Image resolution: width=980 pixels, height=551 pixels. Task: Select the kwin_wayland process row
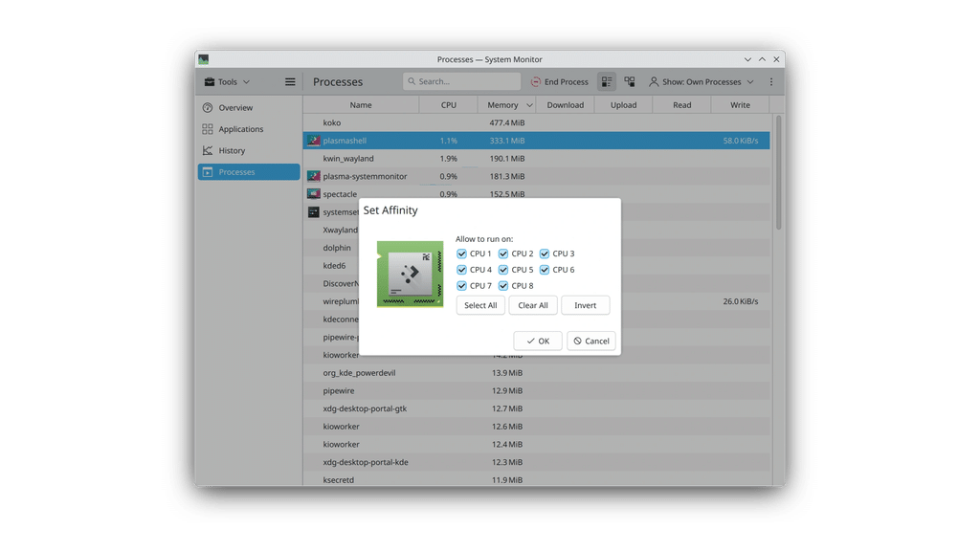click(536, 159)
